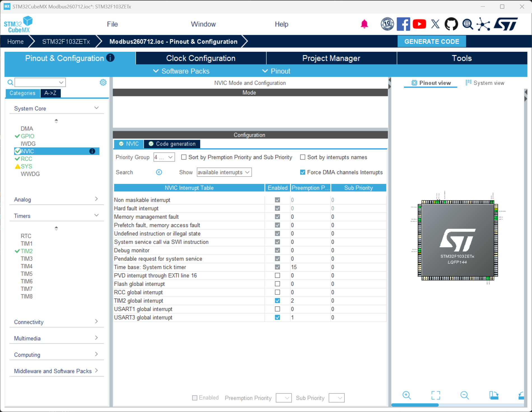Screen dimensions: 532x412
Task: Open the Show available interrupts dropdown
Action: click(224, 172)
